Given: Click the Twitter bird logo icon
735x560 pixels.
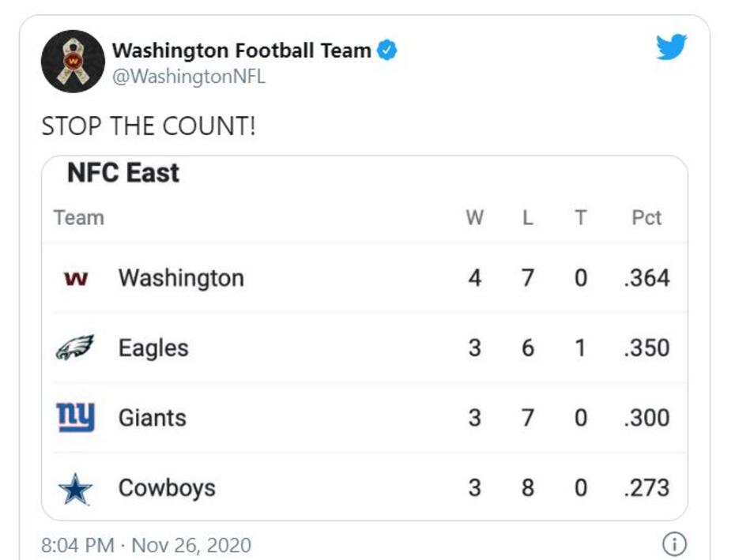Looking at the screenshot, I should 672,47.
